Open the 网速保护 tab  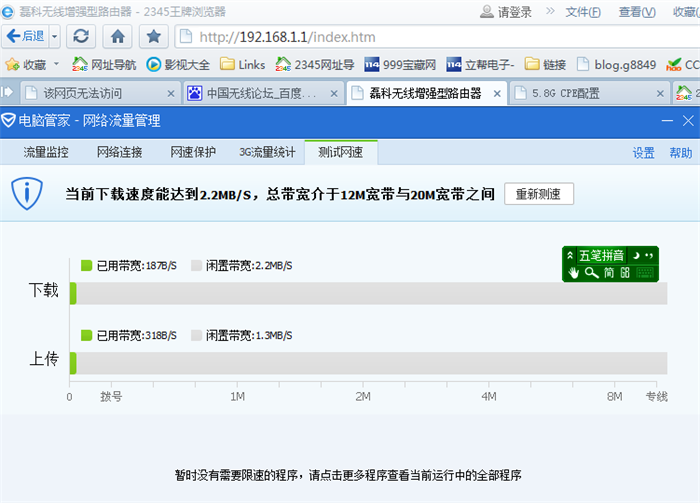tap(193, 152)
